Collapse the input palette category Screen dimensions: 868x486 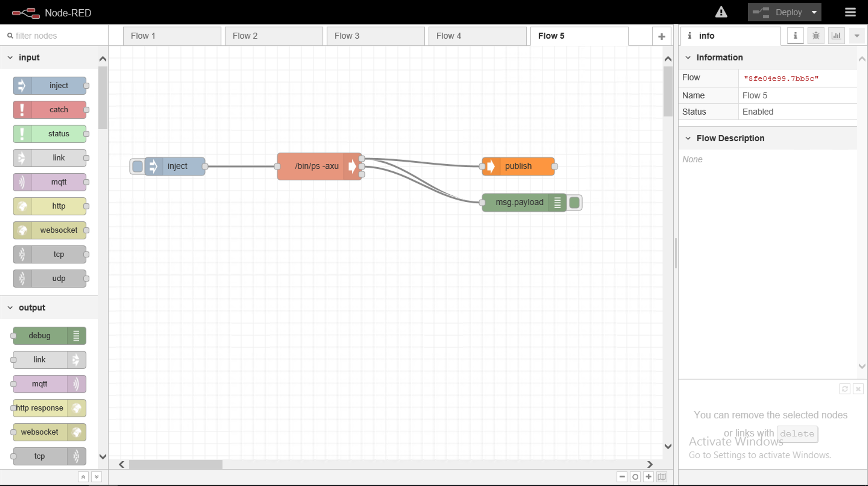click(10, 58)
